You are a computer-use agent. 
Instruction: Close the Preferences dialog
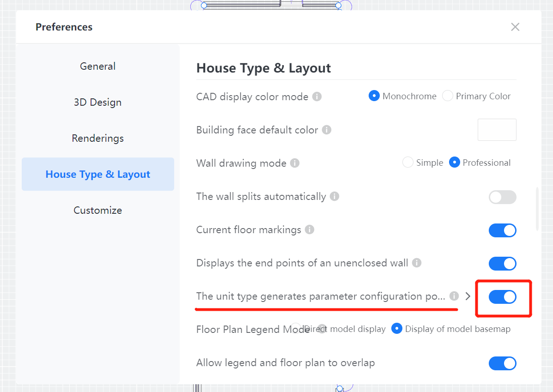point(515,27)
